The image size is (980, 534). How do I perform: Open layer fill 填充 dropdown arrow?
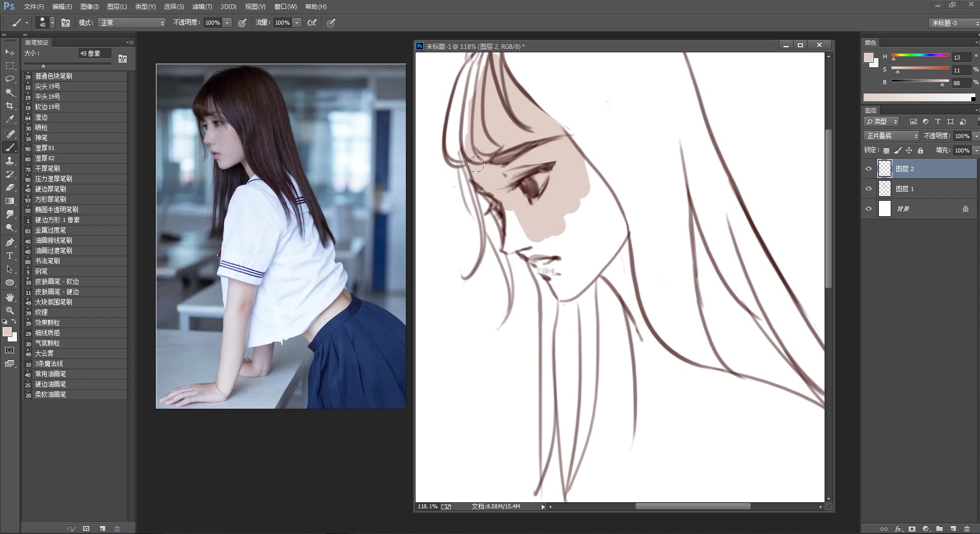975,150
